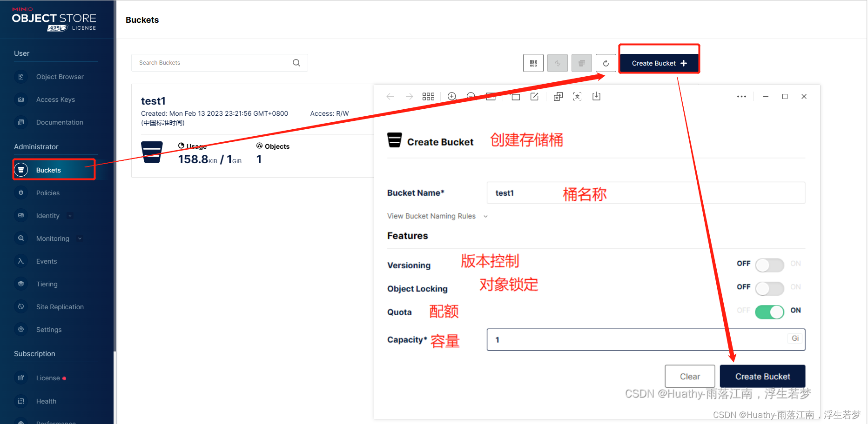Zoom in using the viewer's plus magnifier
Screen dimensions: 868x424
coord(451,96)
